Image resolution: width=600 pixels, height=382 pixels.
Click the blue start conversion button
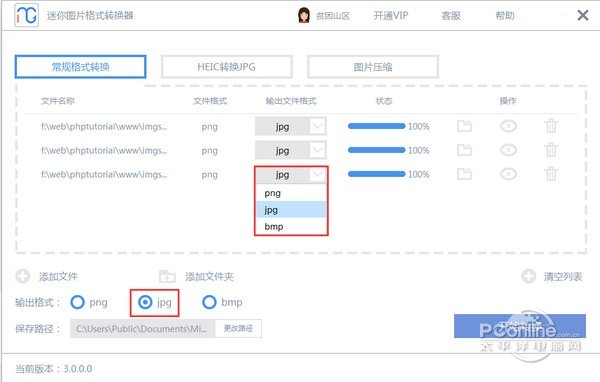520,326
